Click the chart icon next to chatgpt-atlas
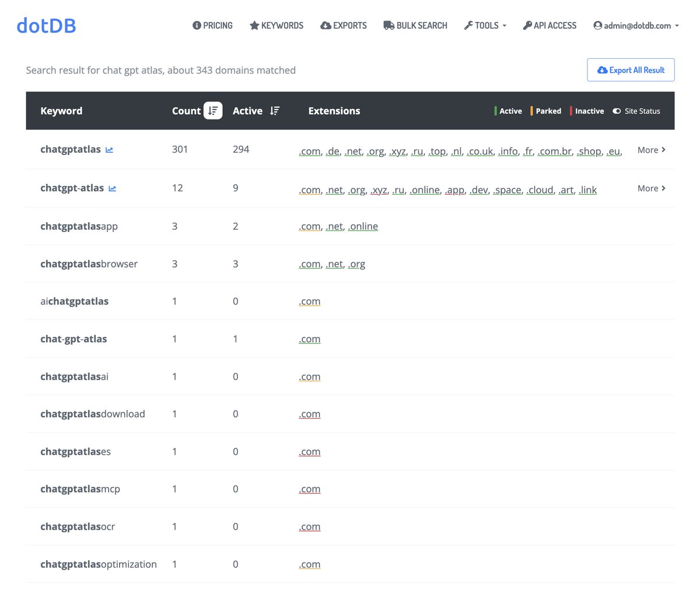 pos(113,189)
